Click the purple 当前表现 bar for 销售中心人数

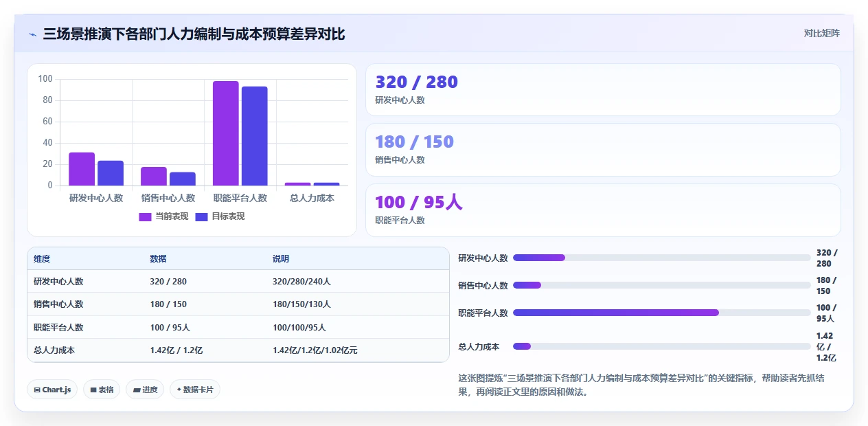[154, 177]
